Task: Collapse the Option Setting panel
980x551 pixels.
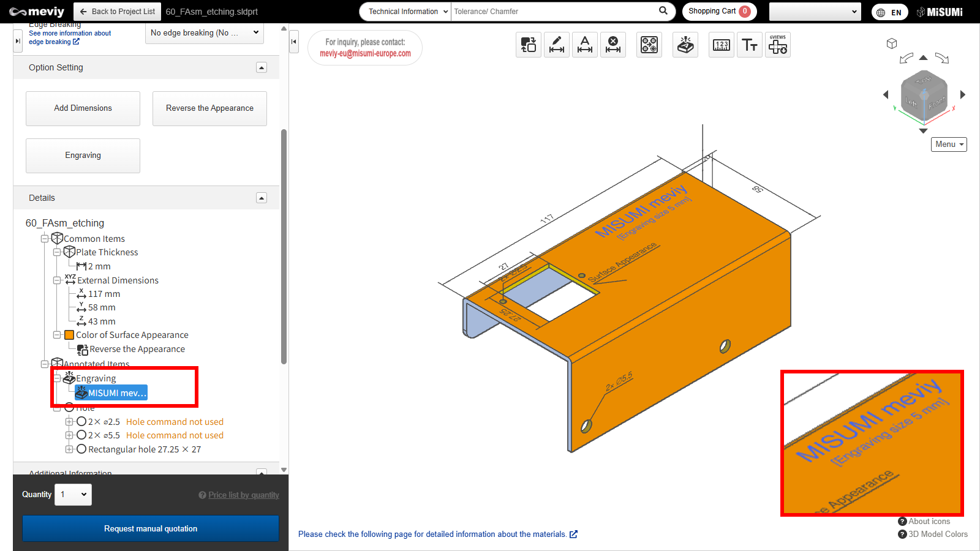Action: [x=262, y=67]
